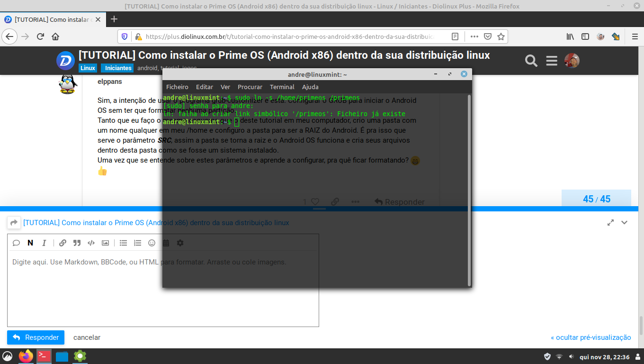Click cancelar to discard reply
Image resolution: width=644 pixels, height=364 pixels.
[87, 337]
